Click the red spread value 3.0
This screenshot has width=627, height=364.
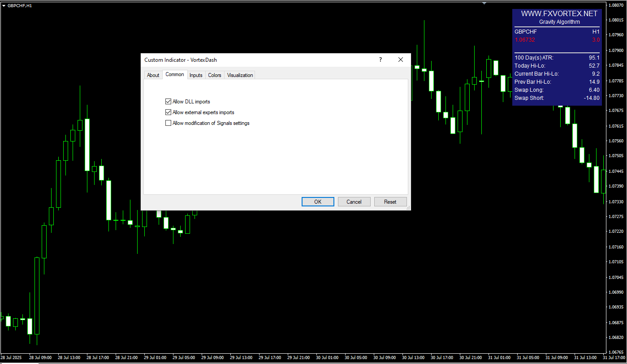click(x=596, y=40)
